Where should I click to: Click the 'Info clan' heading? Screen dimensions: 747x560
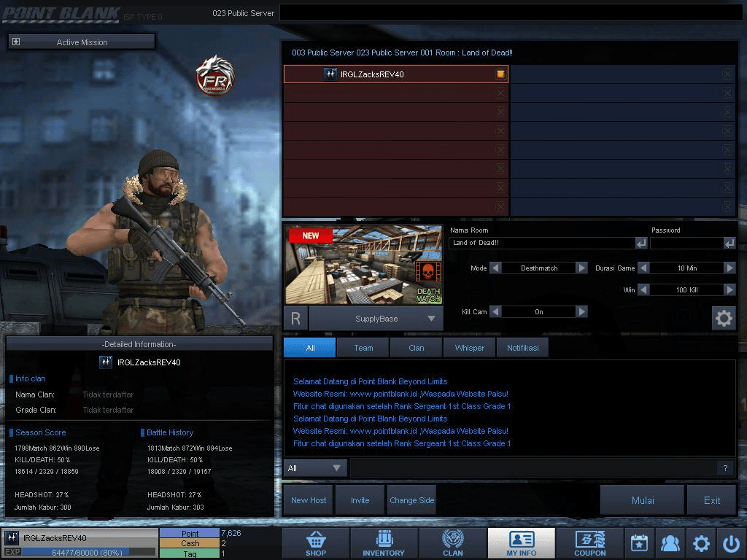30,378
